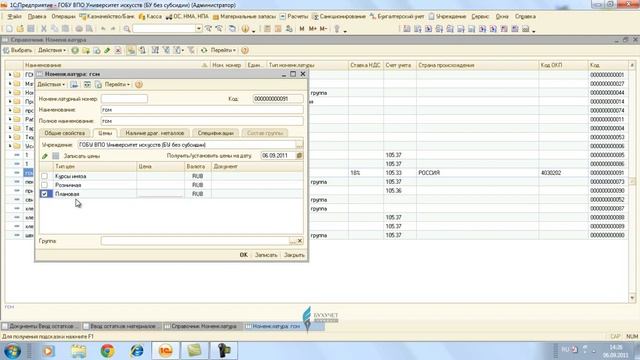Open the Файл menu

pos(15,17)
